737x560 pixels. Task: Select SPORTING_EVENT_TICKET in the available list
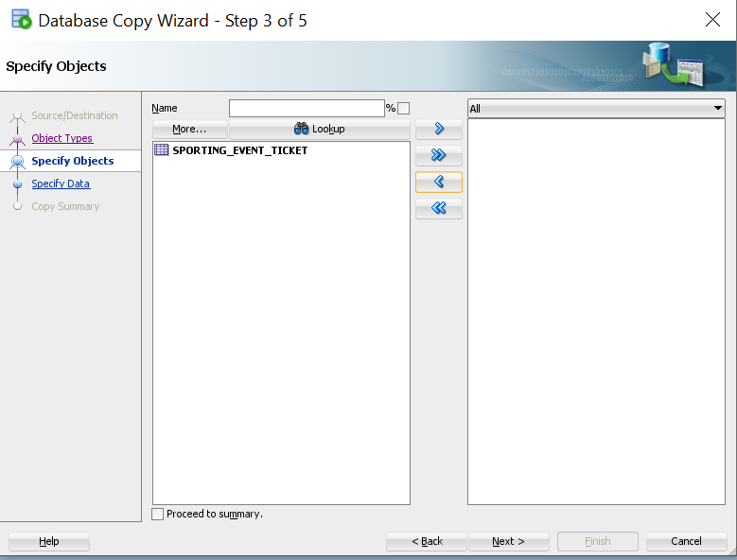click(x=239, y=150)
